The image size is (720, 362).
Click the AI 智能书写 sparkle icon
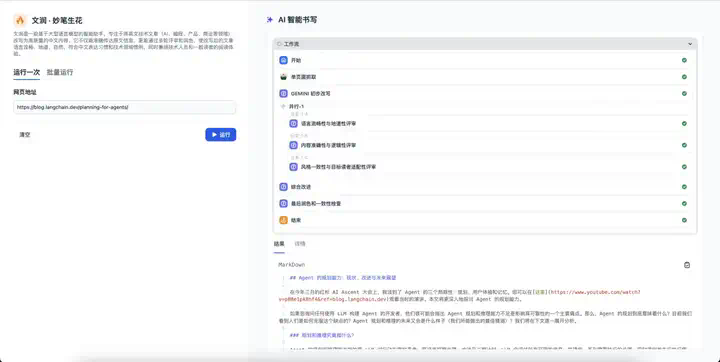point(270,20)
